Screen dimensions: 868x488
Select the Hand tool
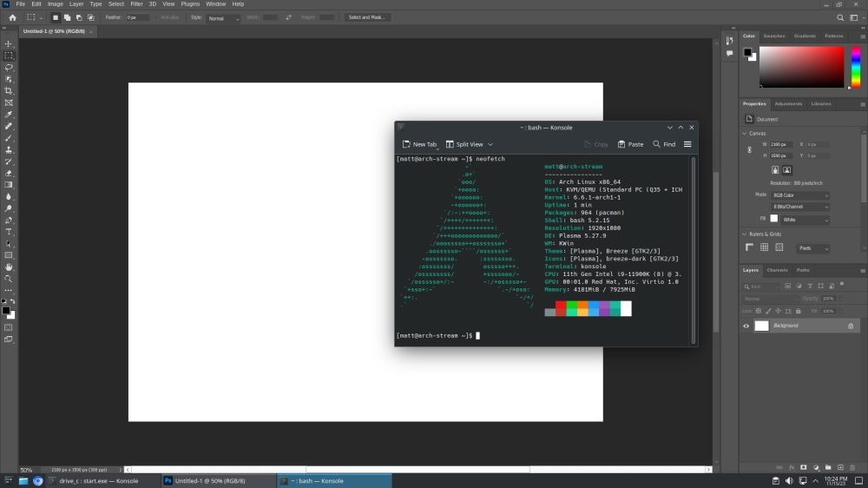[9, 267]
